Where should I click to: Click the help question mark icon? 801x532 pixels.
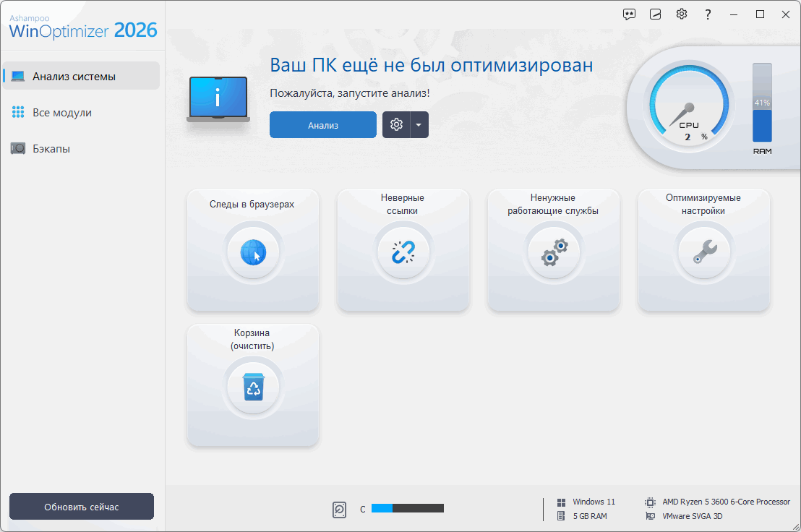tap(708, 14)
